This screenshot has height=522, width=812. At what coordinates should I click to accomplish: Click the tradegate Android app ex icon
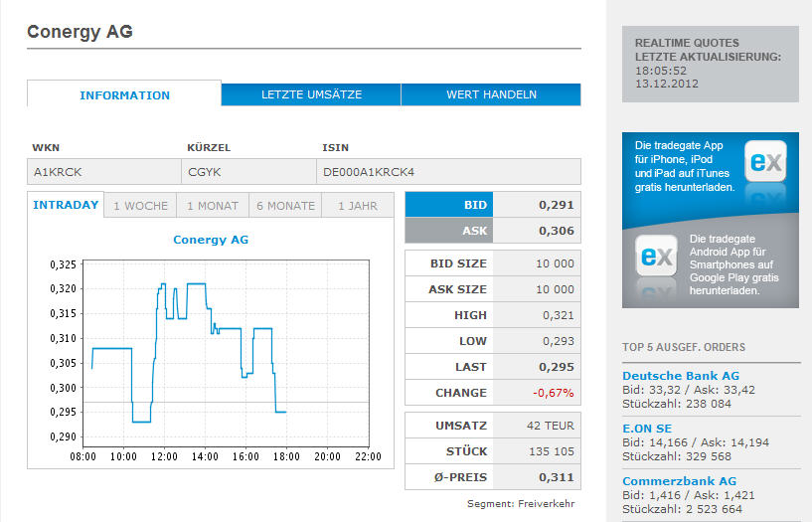pos(656,256)
